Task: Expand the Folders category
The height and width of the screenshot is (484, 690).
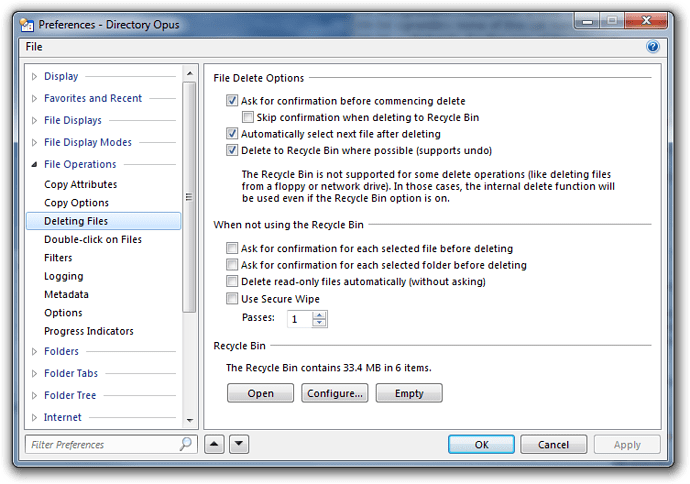Action: pyautogui.click(x=34, y=352)
